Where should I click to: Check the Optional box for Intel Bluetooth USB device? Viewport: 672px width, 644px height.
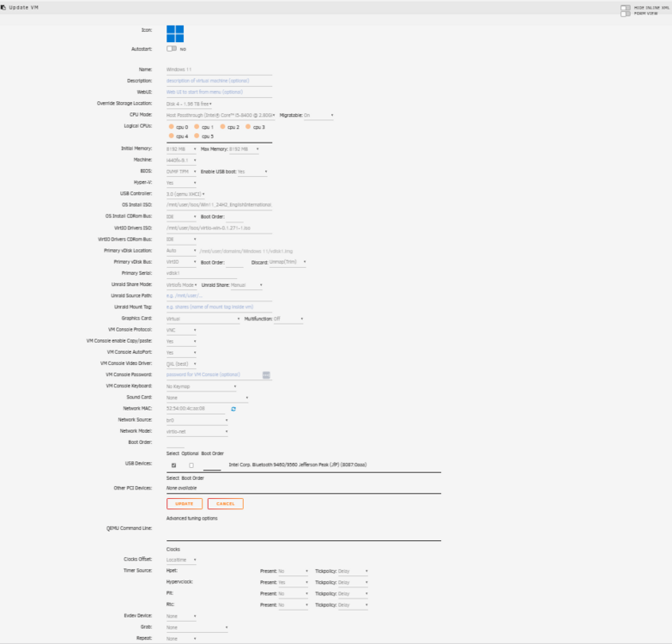(191, 465)
